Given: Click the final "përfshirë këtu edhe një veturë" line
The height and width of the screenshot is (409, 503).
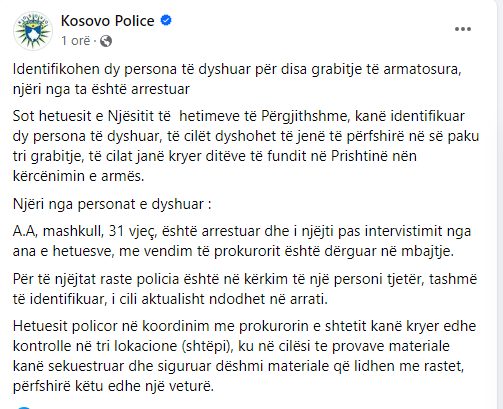Looking at the screenshot, I should point(113,386).
